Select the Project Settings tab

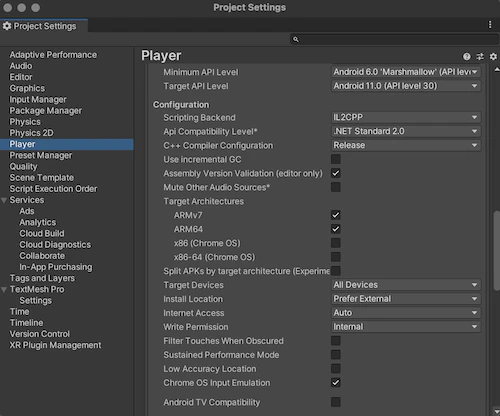point(44,26)
